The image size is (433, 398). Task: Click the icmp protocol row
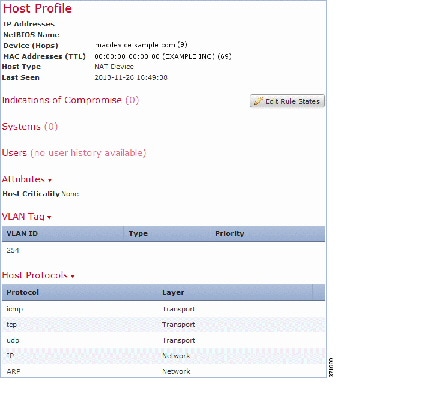[163, 309]
